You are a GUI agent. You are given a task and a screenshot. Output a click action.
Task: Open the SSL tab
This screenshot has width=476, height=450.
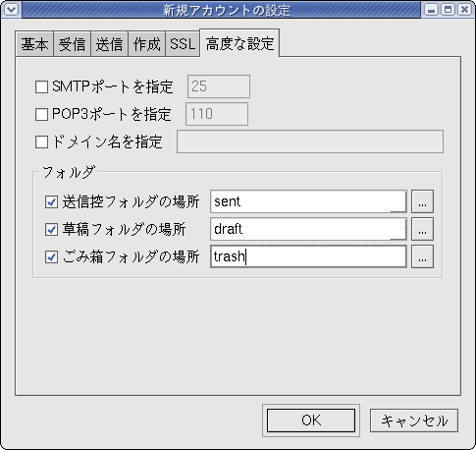tap(183, 44)
